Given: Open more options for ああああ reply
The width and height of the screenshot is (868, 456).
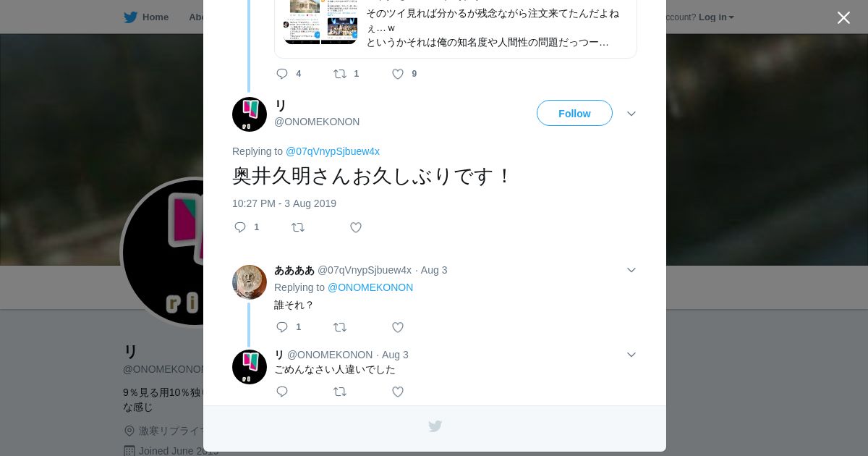Looking at the screenshot, I should pyautogui.click(x=631, y=270).
